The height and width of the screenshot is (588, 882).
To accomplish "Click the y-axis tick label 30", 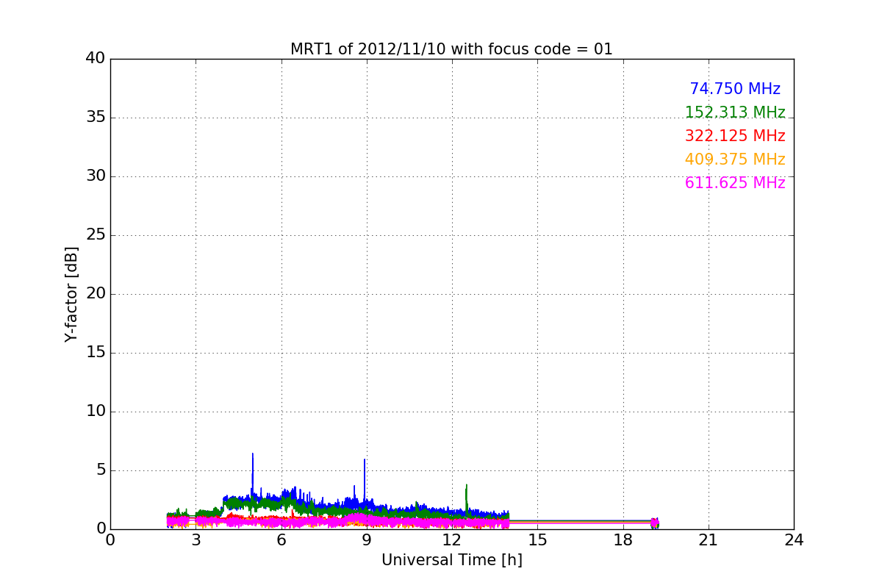I will [x=96, y=176].
